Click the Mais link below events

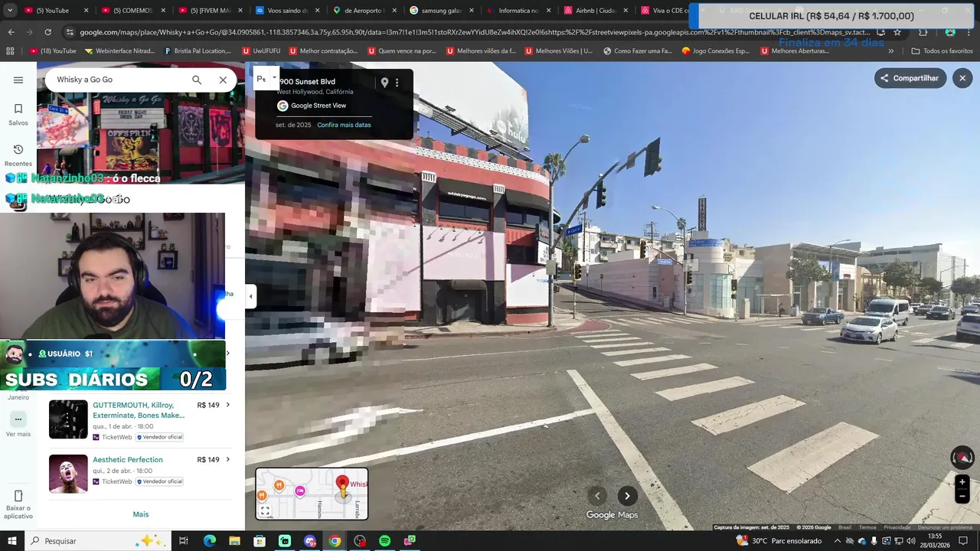coord(141,514)
